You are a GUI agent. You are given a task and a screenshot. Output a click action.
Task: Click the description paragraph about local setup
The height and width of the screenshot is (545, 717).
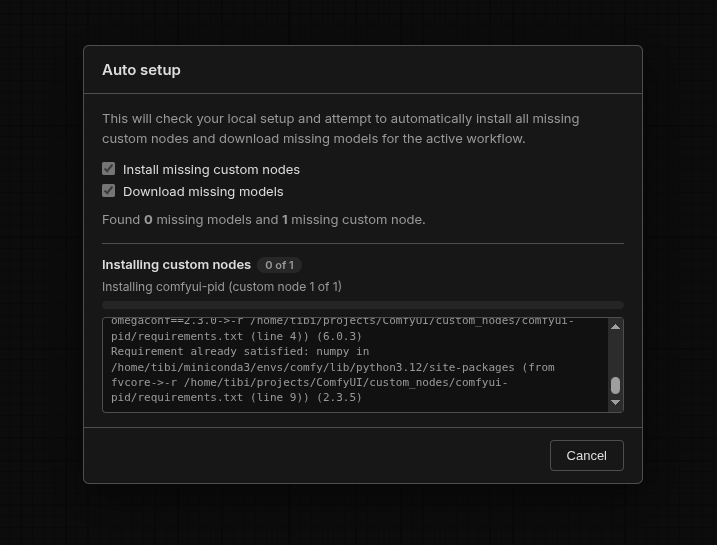(x=341, y=128)
